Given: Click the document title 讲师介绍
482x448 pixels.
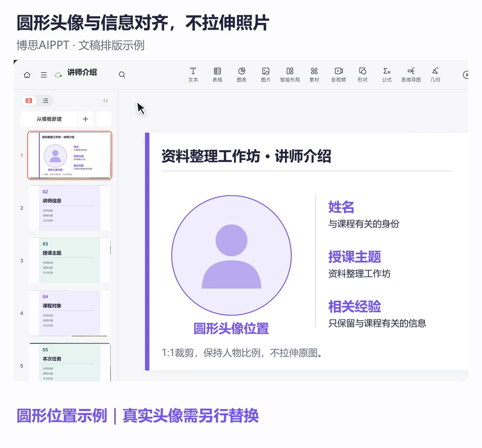Looking at the screenshot, I should click(82, 72).
